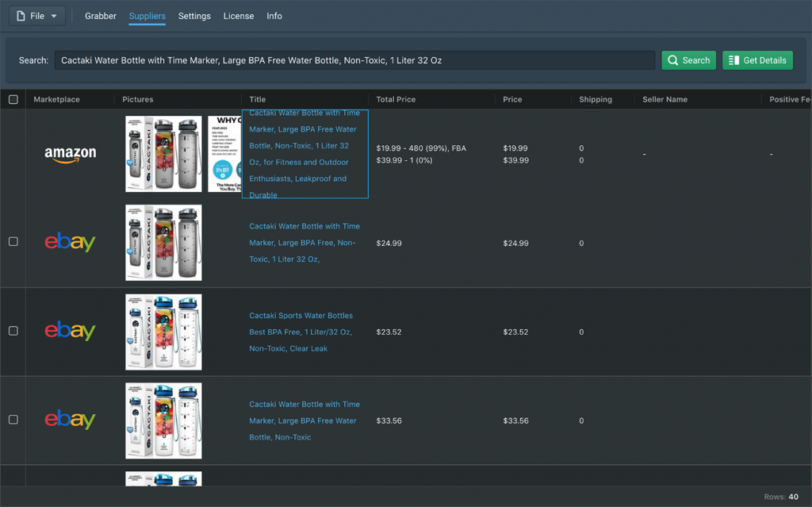Click the magnifier icon in Search button
The width and height of the screenshot is (812, 507).
673,60
